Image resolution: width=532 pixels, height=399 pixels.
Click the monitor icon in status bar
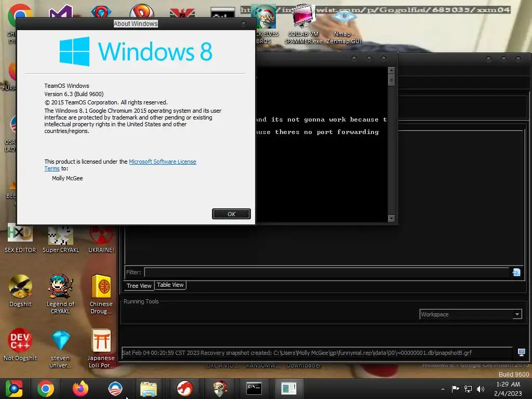(x=522, y=353)
